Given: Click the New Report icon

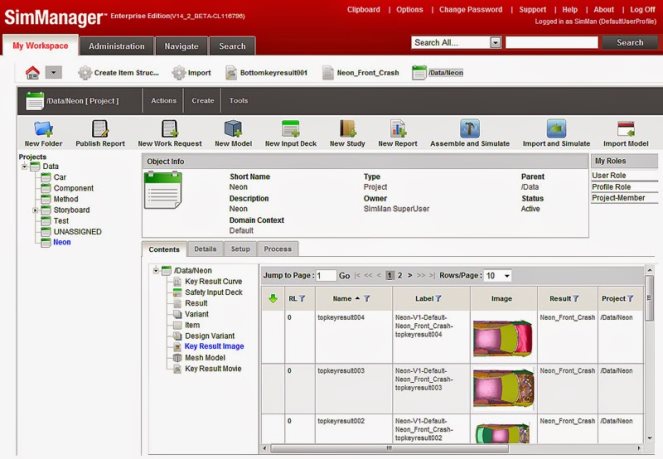Looking at the screenshot, I should pos(398,129).
